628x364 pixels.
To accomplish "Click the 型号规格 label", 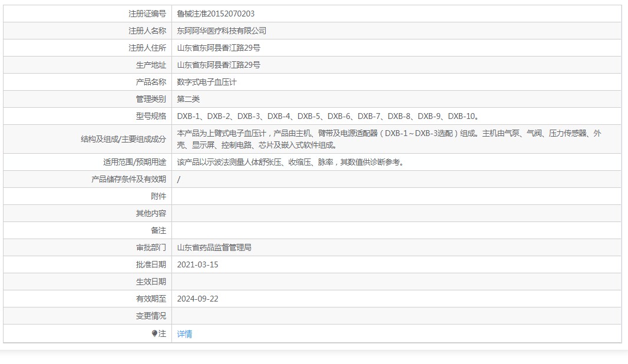I will [151, 116].
